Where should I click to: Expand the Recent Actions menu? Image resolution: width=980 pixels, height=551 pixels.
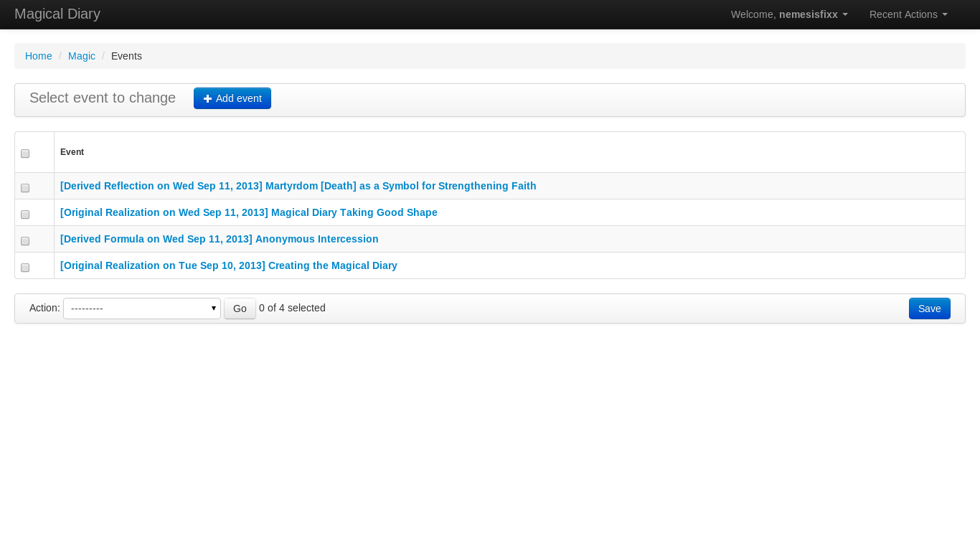[908, 14]
